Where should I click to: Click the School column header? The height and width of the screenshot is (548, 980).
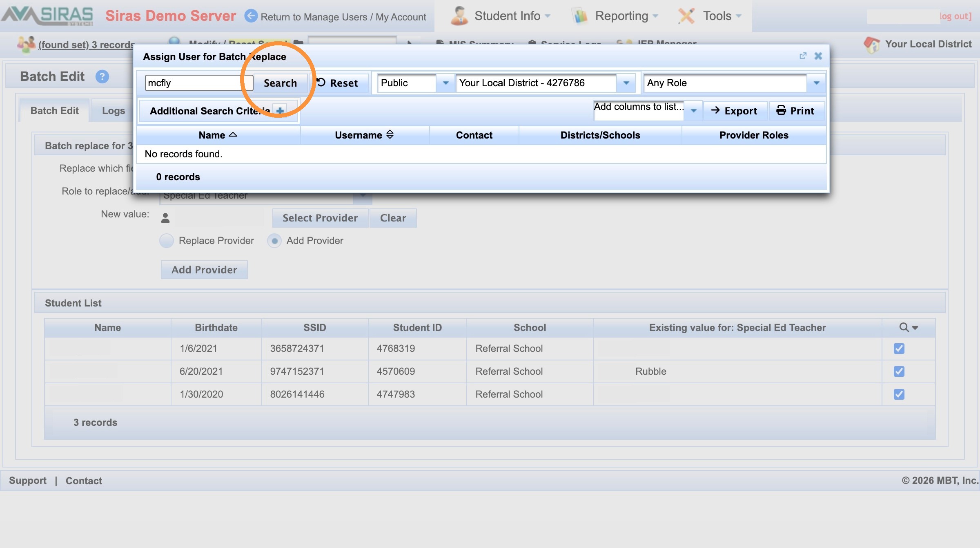pos(530,328)
